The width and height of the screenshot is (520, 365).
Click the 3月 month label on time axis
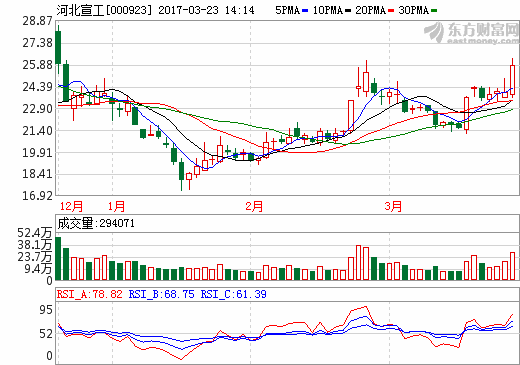[x=393, y=206]
